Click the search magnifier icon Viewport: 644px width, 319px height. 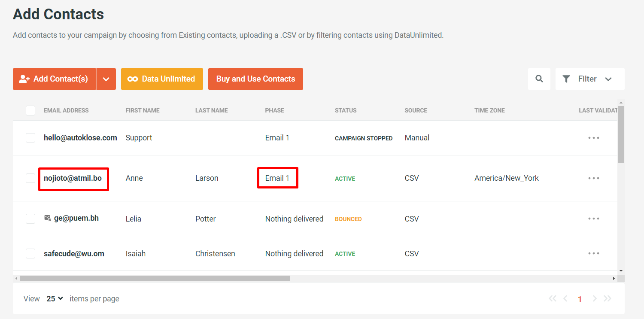539,79
